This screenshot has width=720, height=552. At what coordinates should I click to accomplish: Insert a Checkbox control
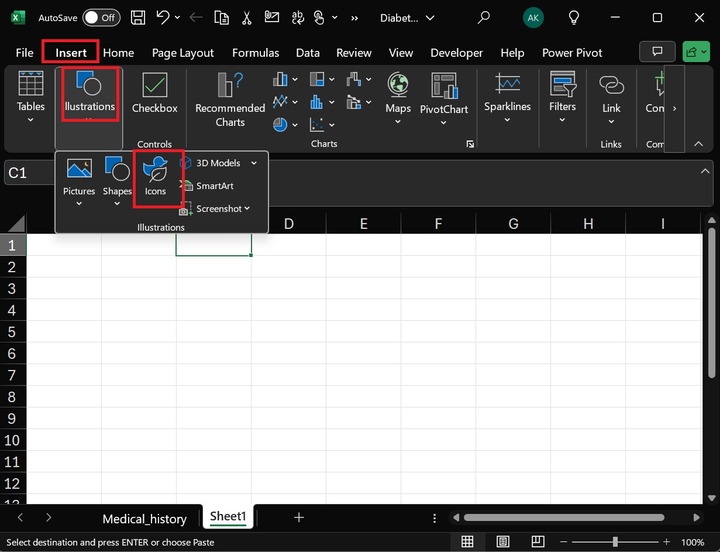(155, 92)
